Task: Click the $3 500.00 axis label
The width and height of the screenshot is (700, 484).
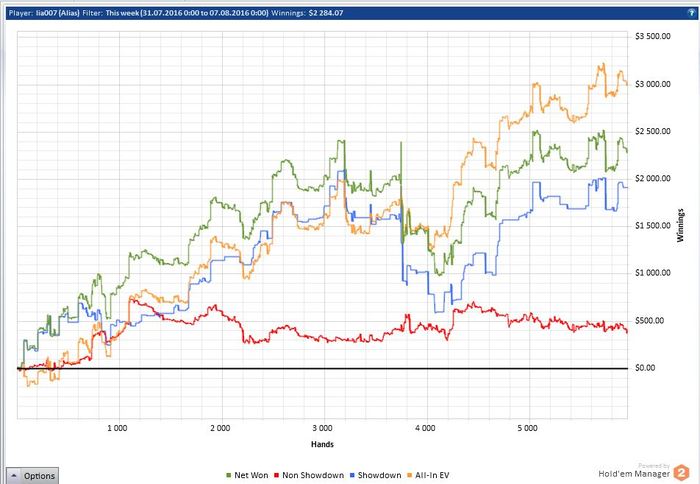Action: (x=653, y=36)
